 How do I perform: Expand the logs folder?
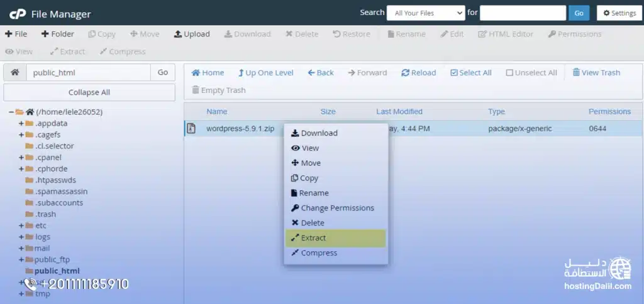[x=21, y=237]
